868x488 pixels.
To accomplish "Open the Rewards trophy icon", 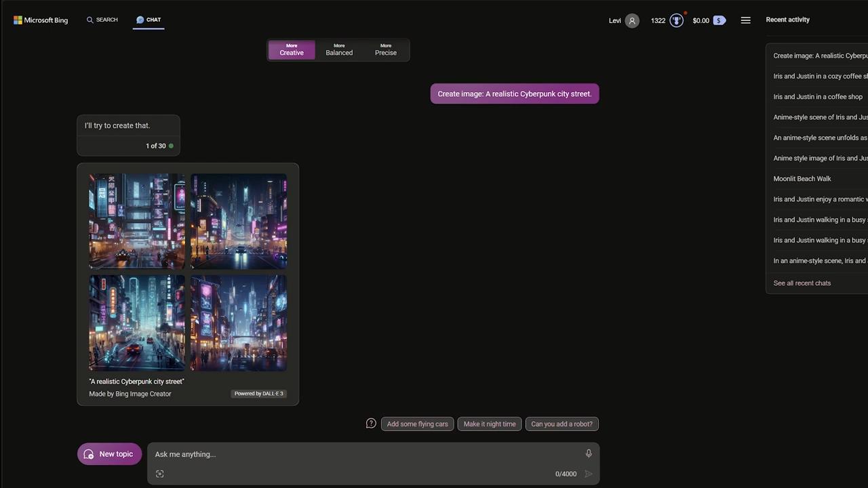I will pos(676,20).
